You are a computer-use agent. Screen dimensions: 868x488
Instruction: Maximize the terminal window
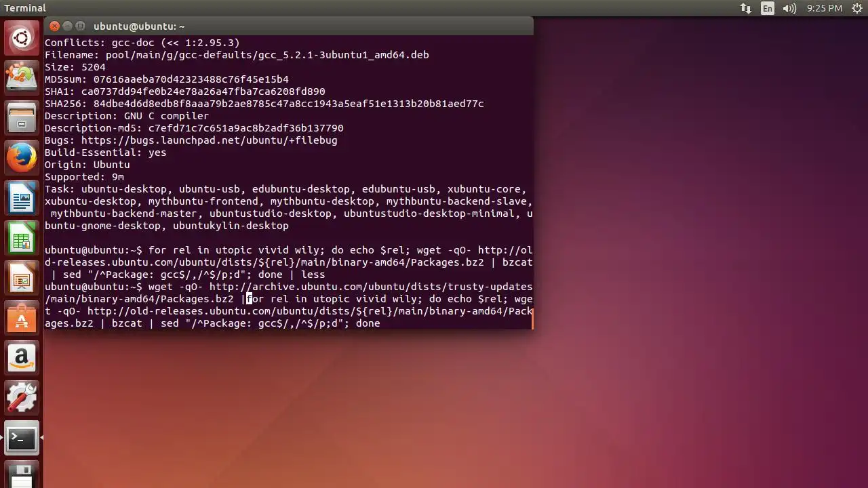pyautogui.click(x=80, y=26)
